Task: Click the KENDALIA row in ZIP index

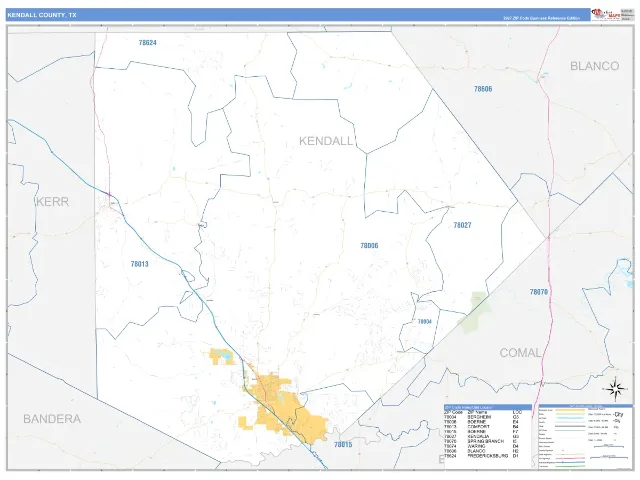Action: (x=482, y=437)
